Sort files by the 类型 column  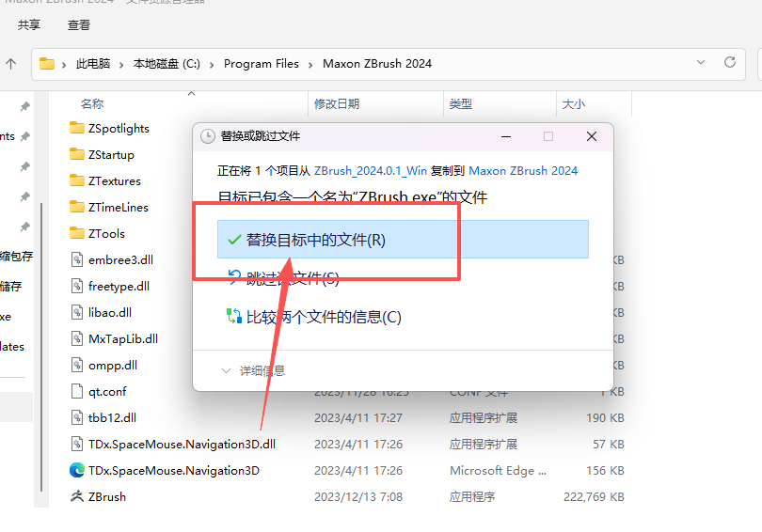[461, 104]
